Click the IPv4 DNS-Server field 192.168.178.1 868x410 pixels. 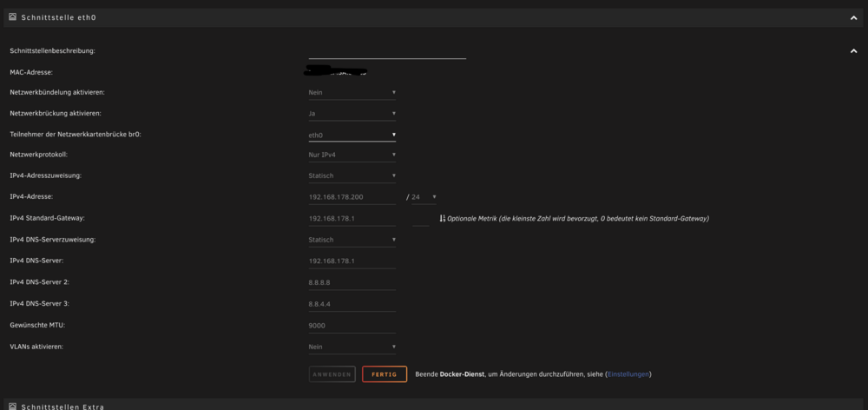pos(352,261)
